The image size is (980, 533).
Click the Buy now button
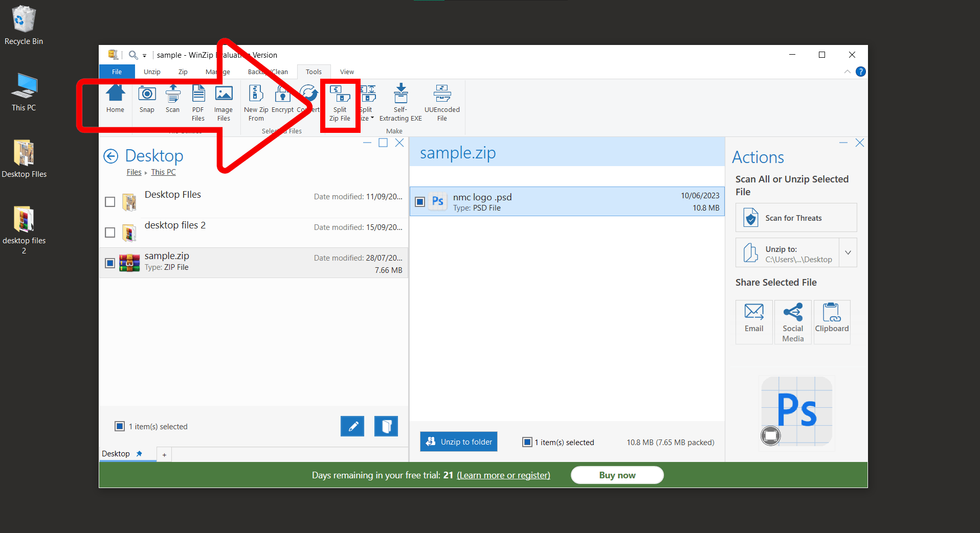coord(616,475)
